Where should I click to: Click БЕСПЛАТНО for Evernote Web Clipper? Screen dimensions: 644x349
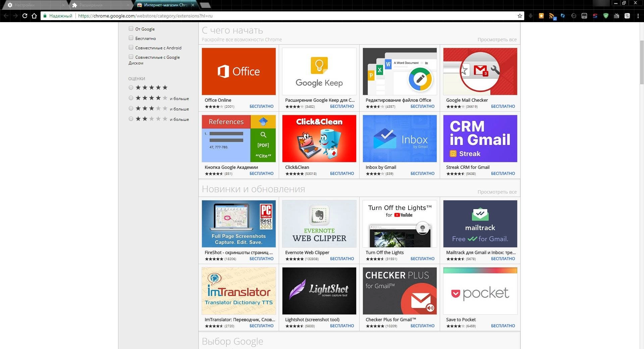point(342,259)
